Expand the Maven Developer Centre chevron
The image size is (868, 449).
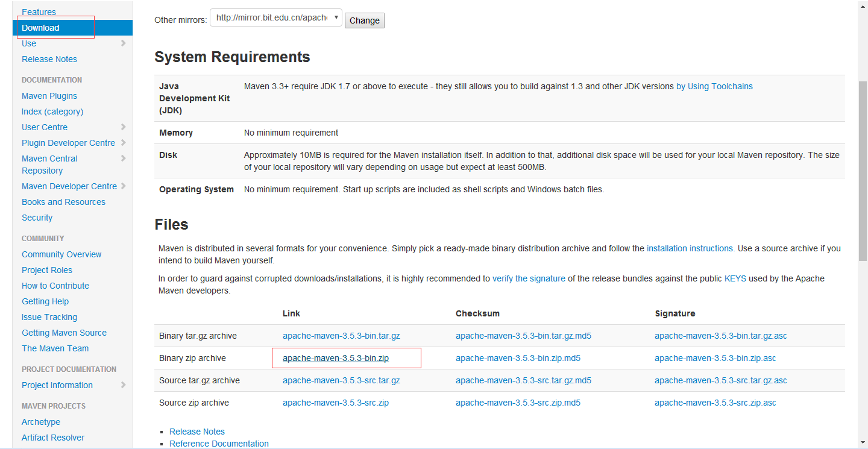click(123, 186)
